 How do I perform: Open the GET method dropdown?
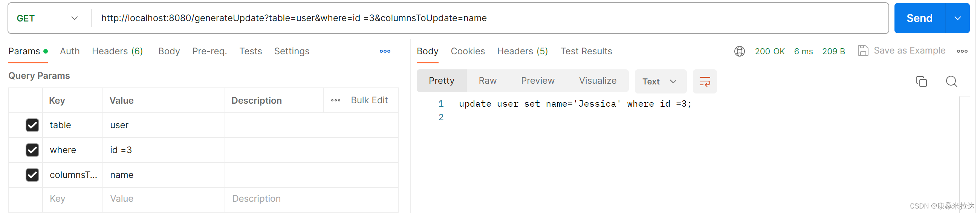click(x=47, y=18)
